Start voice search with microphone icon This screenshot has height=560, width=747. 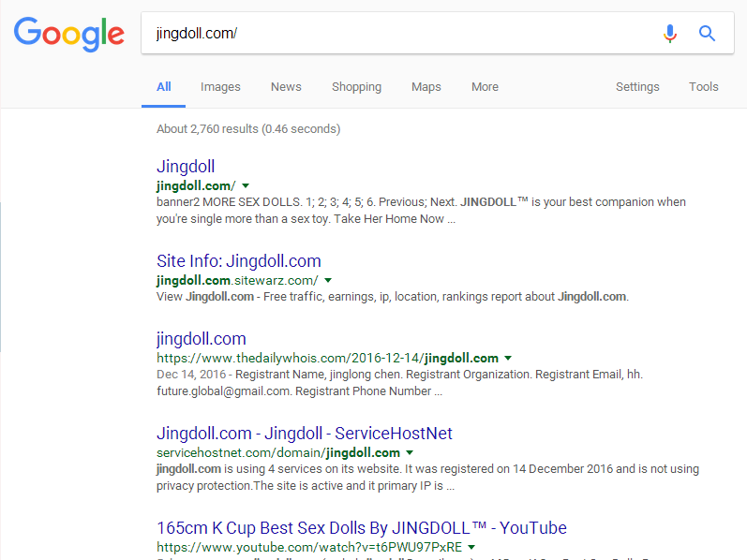click(670, 34)
